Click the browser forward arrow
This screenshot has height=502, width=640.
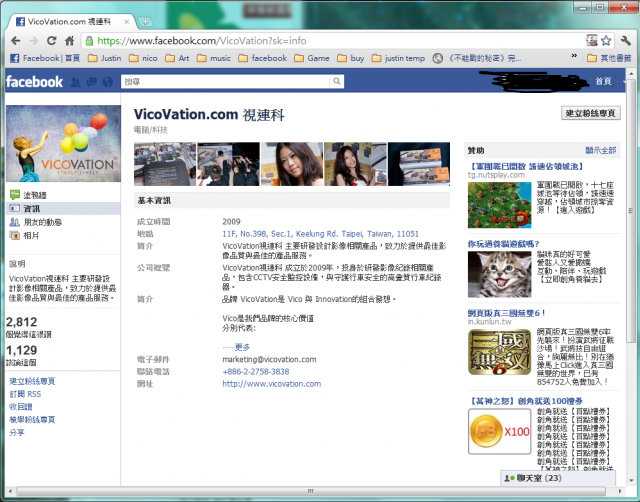[x=33, y=41]
